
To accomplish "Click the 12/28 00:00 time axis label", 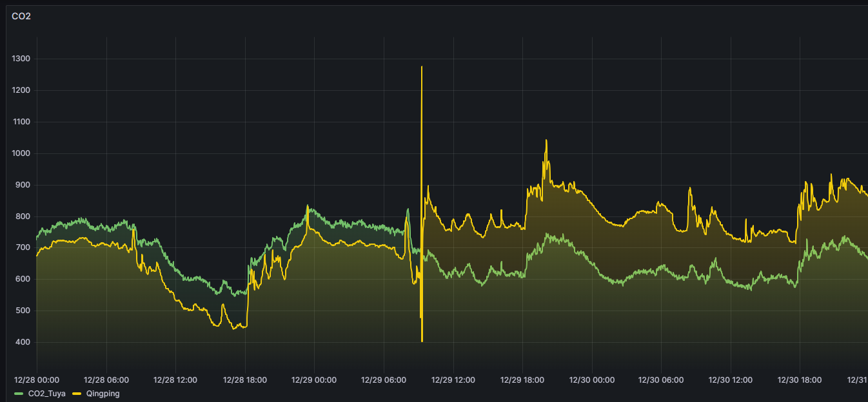I will 37,380.
